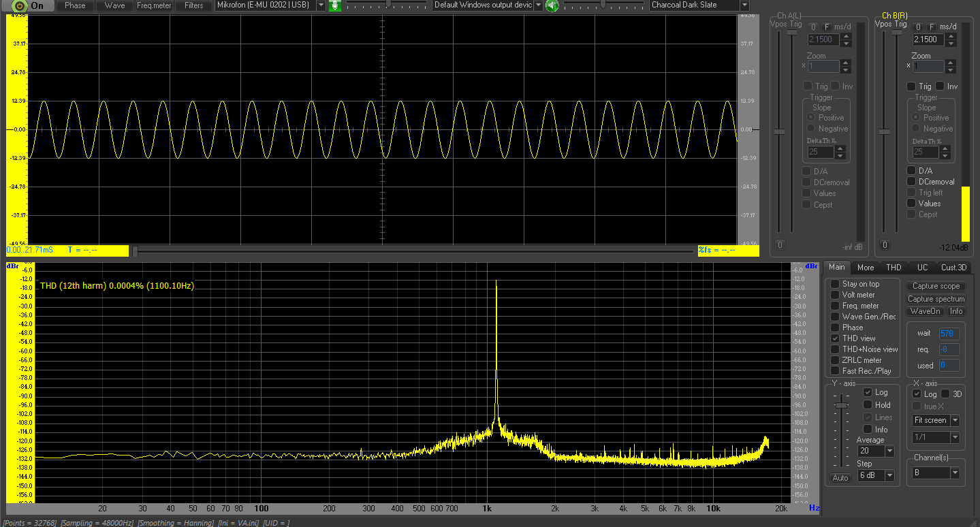Open the Filters window

(x=194, y=5)
